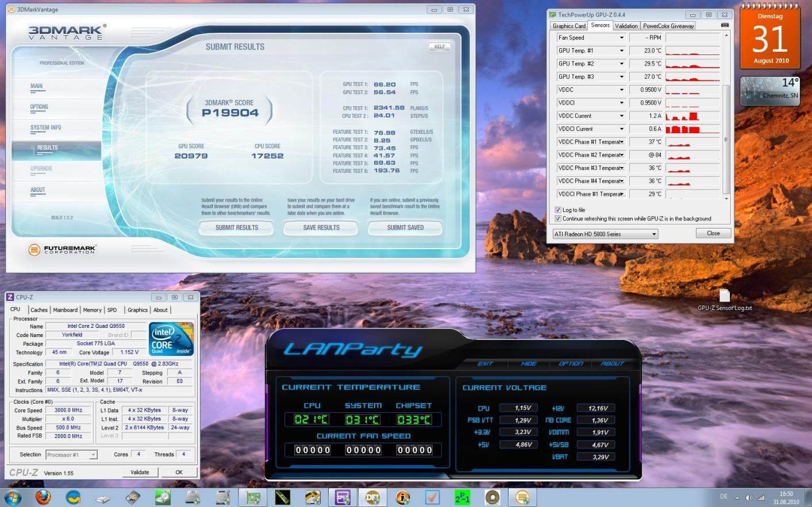
Task: Click the volume speaker tray icon
Action: 749,497
